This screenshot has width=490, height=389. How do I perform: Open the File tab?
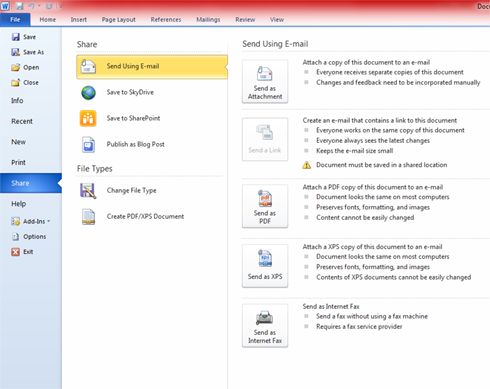click(15, 20)
